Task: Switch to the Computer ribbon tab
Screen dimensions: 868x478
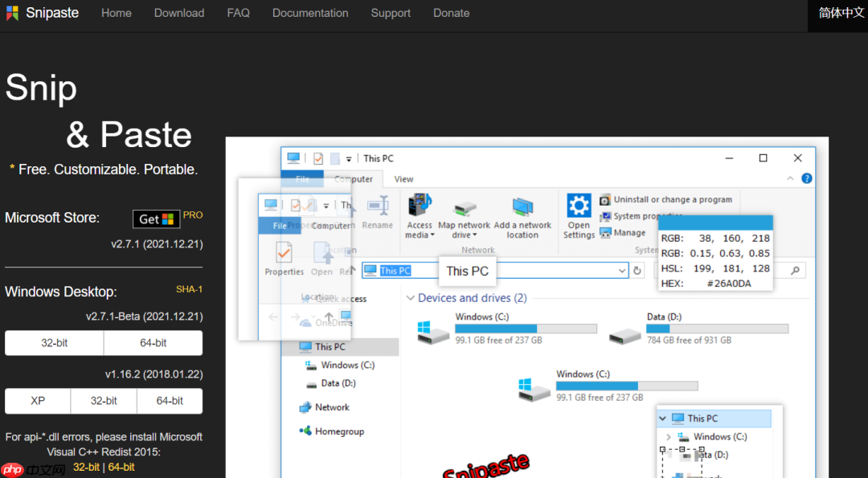Action: point(353,178)
